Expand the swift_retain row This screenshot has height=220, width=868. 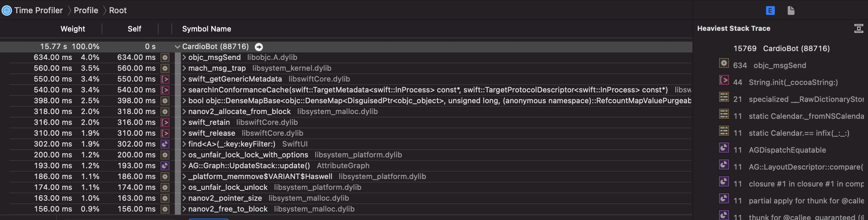tap(184, 123)
